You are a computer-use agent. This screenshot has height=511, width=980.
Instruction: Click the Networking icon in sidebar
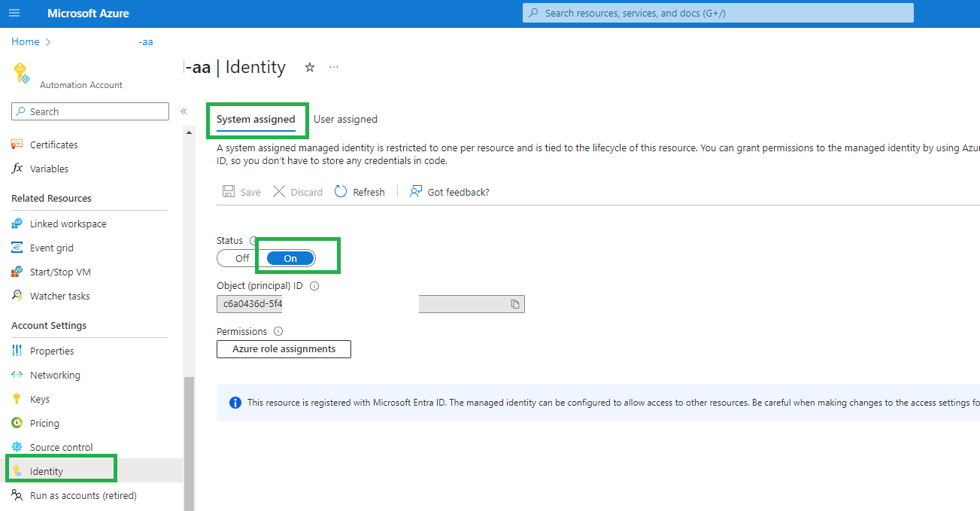coord(17,375)
